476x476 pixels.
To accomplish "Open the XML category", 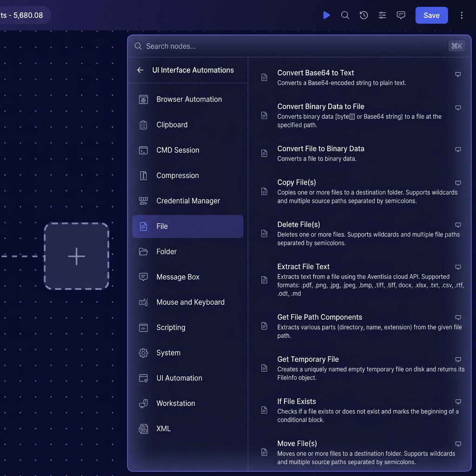I will tap(188, 429).
